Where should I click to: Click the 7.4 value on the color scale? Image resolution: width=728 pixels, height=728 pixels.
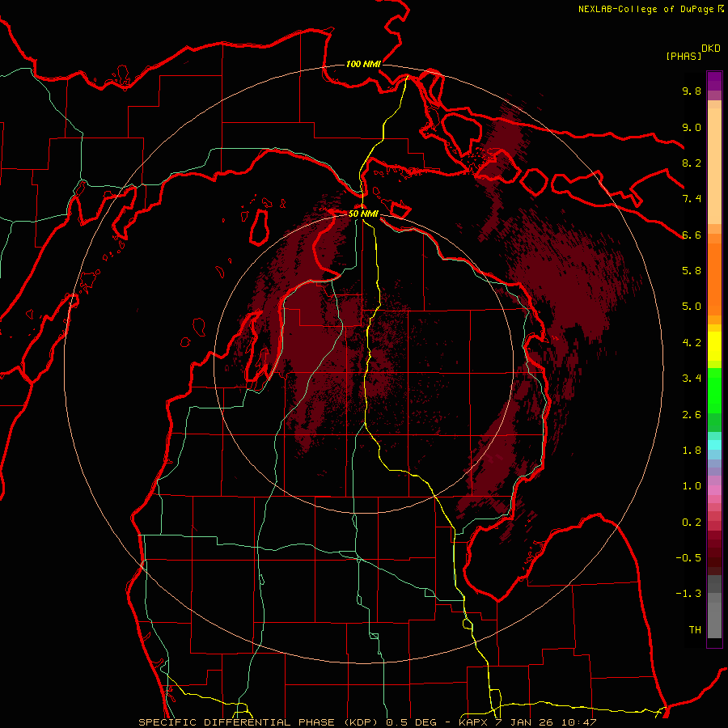coord(692,199)
